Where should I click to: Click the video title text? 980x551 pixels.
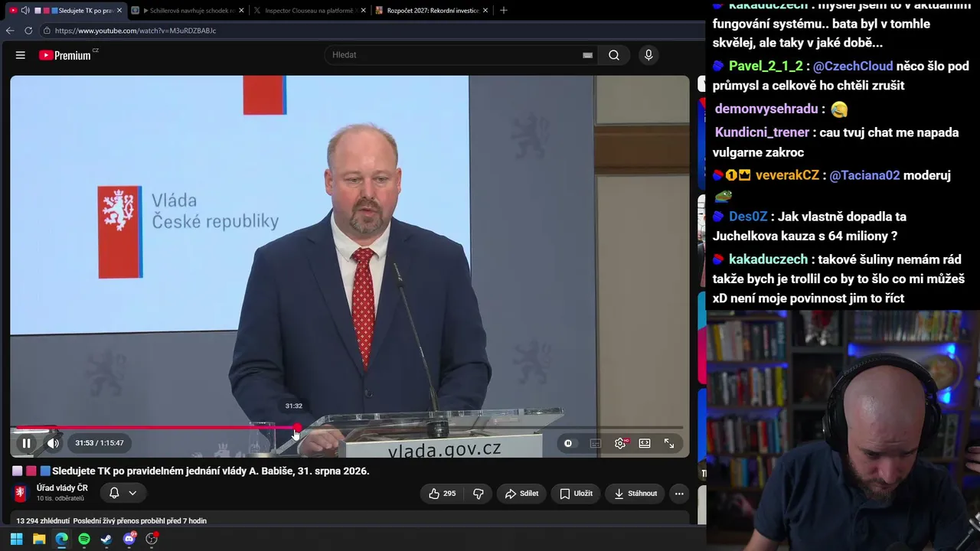[x=211, y=471]
